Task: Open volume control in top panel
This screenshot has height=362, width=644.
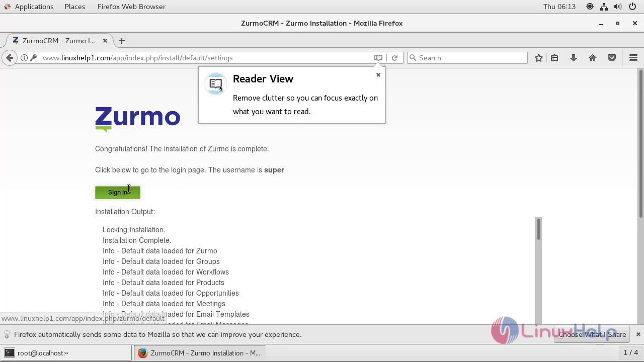Action: (618, 7)
